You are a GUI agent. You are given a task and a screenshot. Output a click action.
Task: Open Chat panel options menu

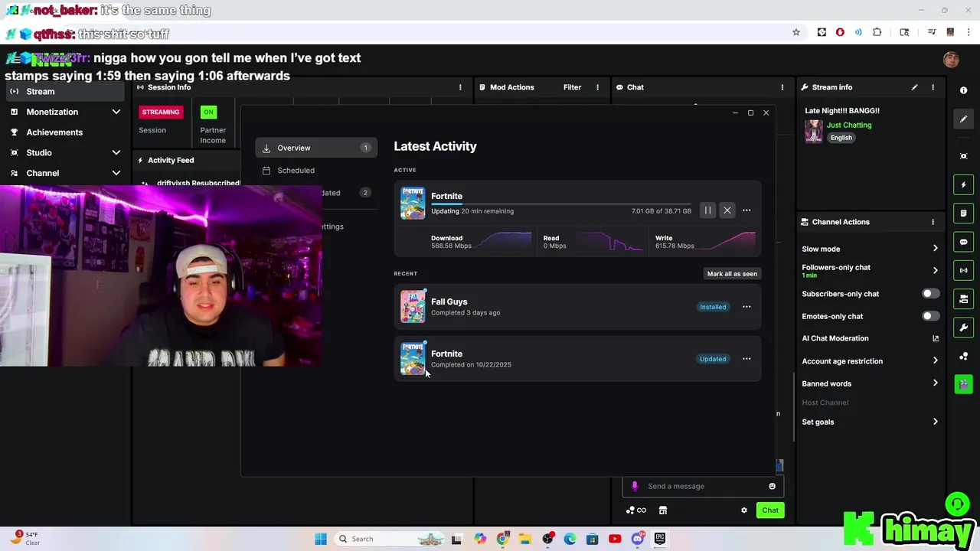coord(782,87)
